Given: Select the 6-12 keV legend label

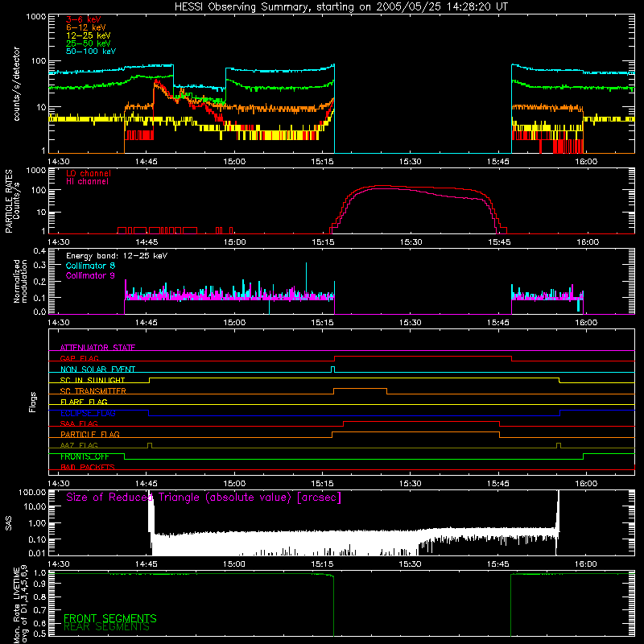Looking at the screenshot, I should (85, 27).
